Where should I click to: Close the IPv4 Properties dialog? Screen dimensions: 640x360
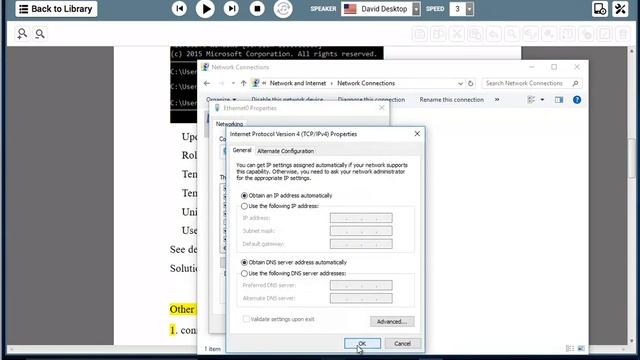[x=417, y=134]
